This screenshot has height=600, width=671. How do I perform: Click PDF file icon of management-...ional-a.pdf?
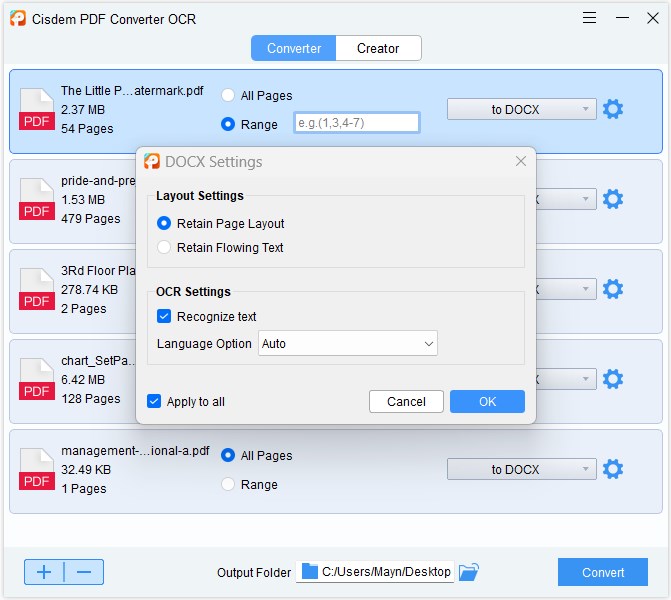[37, 469]
